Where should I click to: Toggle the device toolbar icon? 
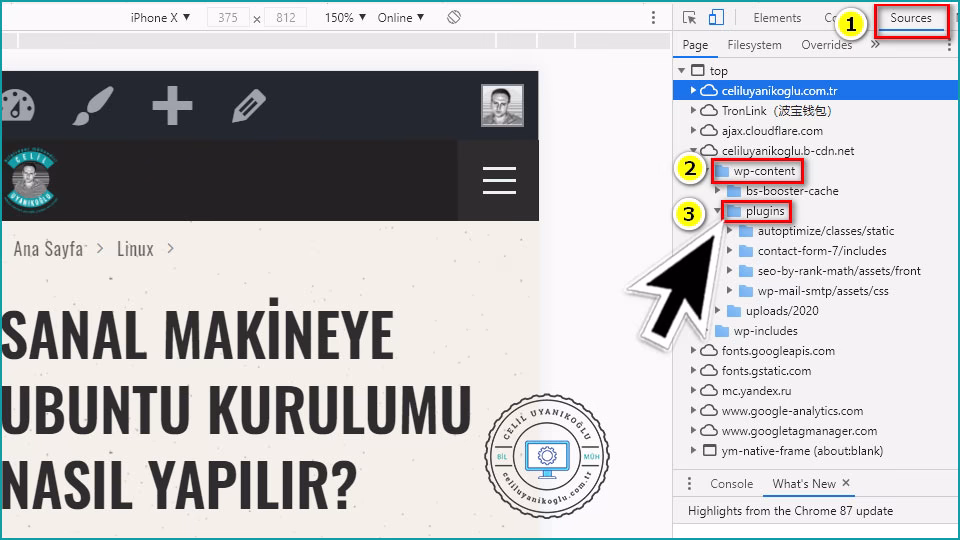pos(716,17)
